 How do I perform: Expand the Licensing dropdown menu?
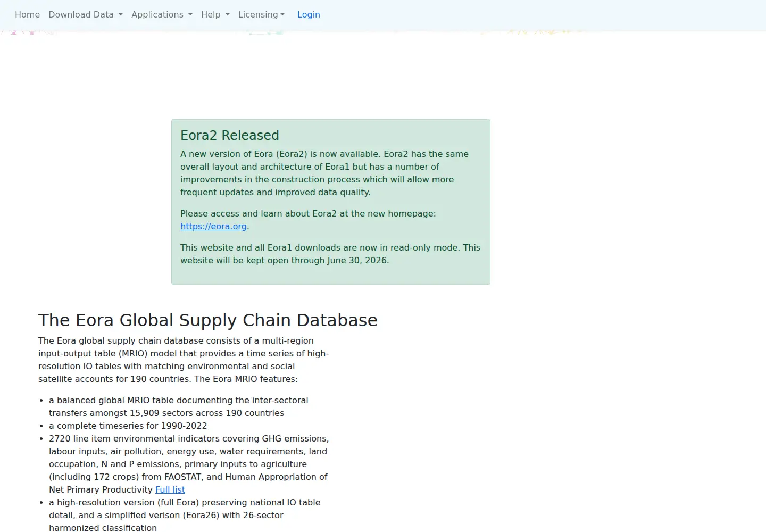coord(261,14)
